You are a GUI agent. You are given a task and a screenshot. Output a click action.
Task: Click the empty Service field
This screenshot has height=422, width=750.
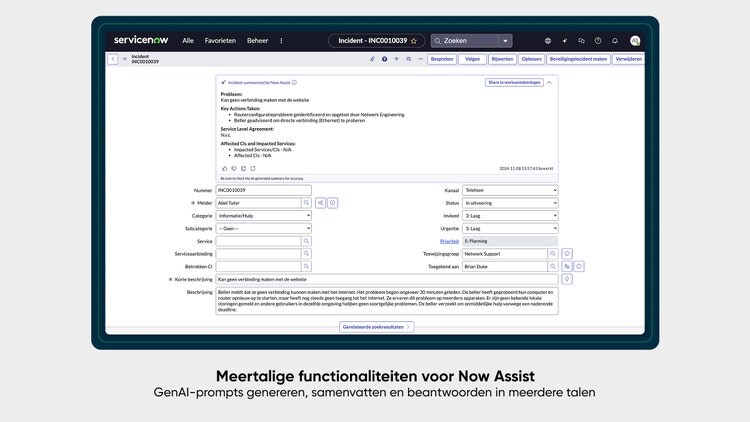(x=258, y=241)
